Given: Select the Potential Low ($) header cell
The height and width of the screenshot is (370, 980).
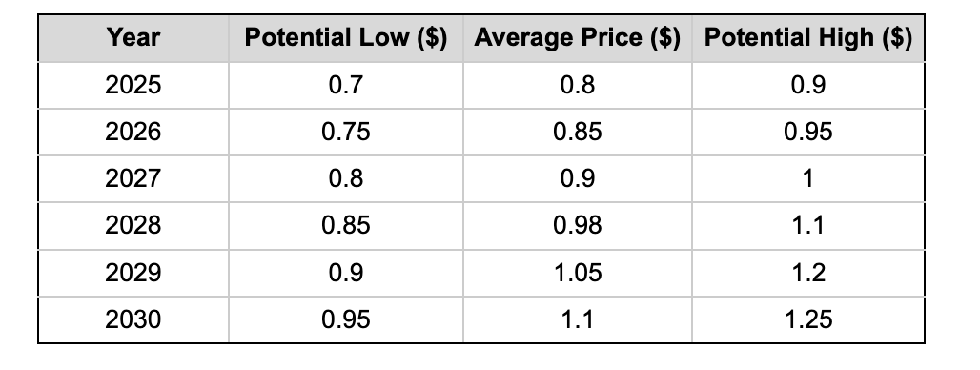Looking at the screenshot, I should [346, 38].
